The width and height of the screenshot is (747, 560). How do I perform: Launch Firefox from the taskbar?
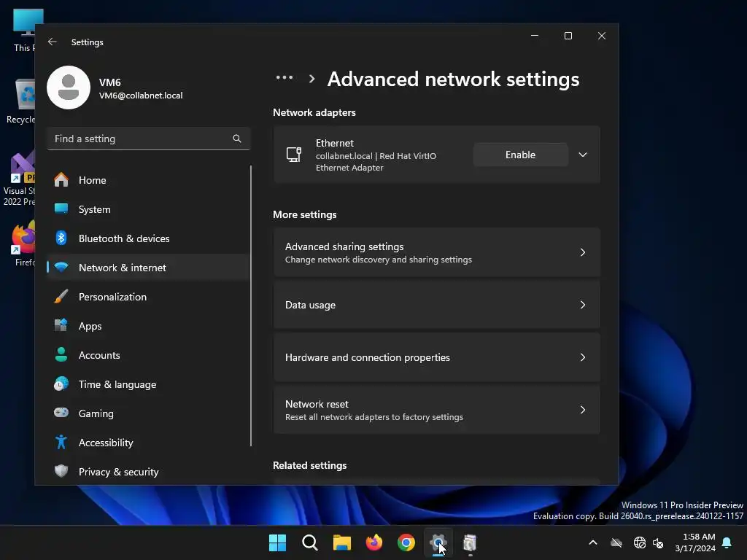[x=374, y=542]
